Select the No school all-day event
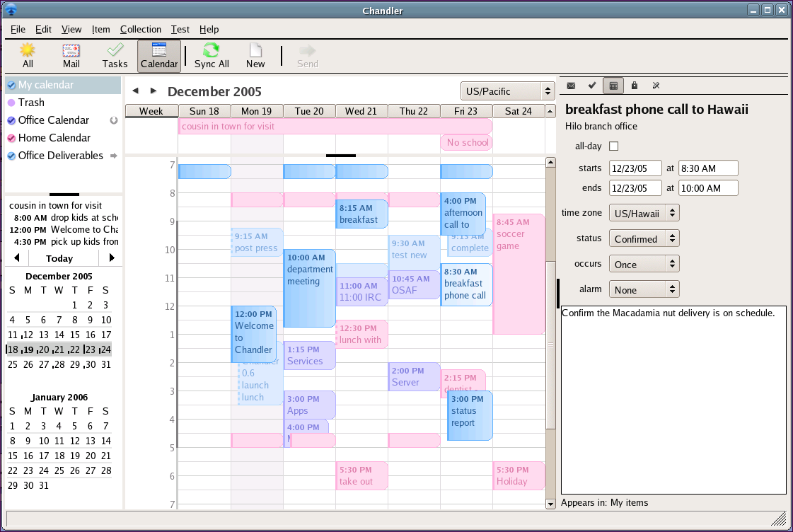The height and width of the screenshot is (532, 793). click(465, 143)
